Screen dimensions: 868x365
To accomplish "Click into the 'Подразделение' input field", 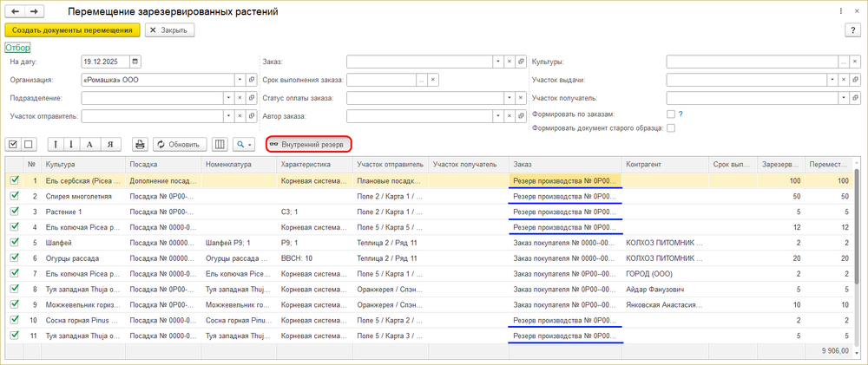I will pyautogui.click(x=156, y=97).
